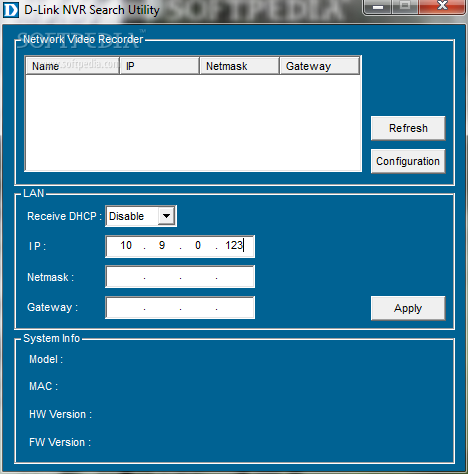Image resolution: width=468 pixels, height=474 pixels.
Task: Focus the first IP octet showing 10
Action: [x=126, y=246]
